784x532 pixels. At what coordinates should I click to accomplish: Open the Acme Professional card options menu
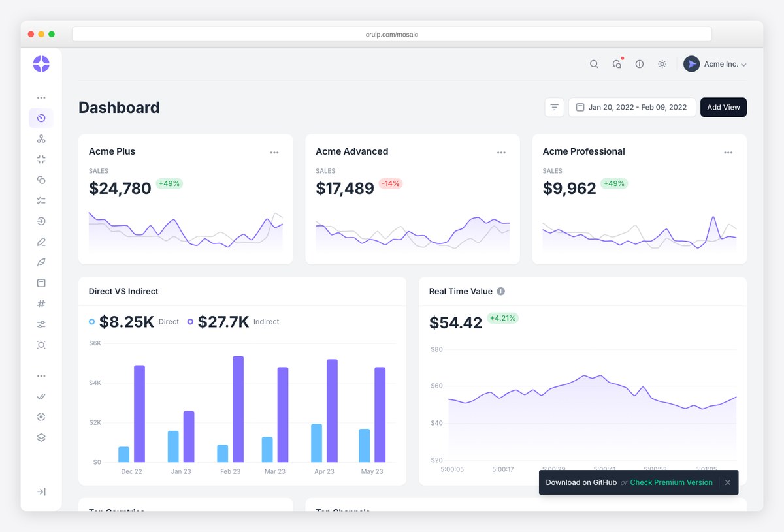click(x=728, y=153)
